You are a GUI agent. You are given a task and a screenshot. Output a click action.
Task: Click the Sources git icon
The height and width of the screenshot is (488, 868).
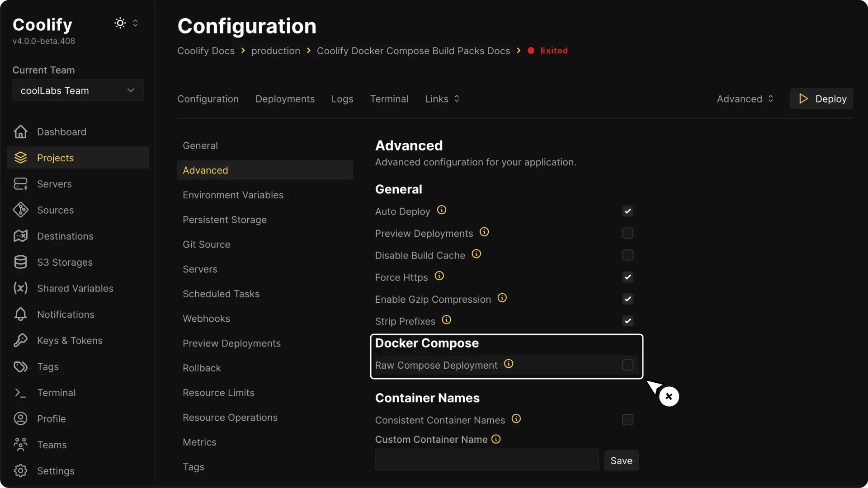(x=20, y=210)
